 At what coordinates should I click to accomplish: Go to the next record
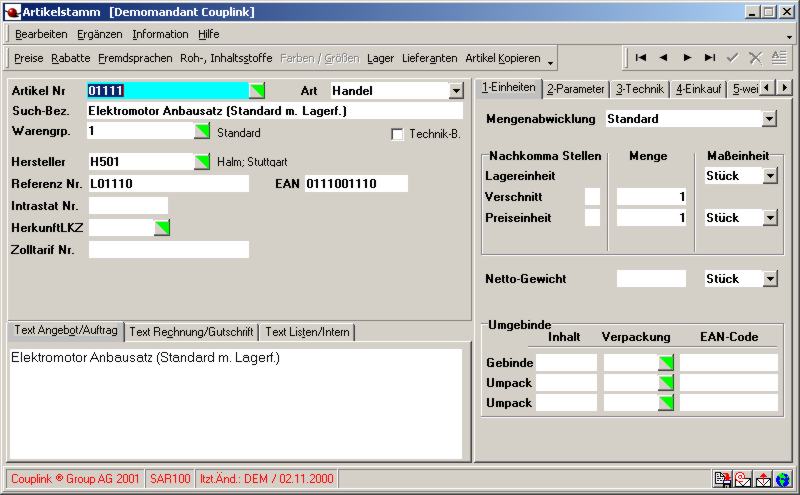tap(687, 58)
